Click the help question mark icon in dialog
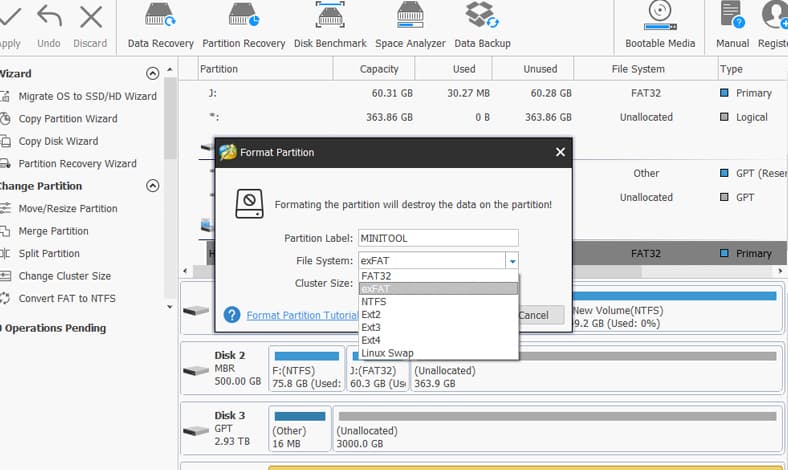 click(232, 315)
